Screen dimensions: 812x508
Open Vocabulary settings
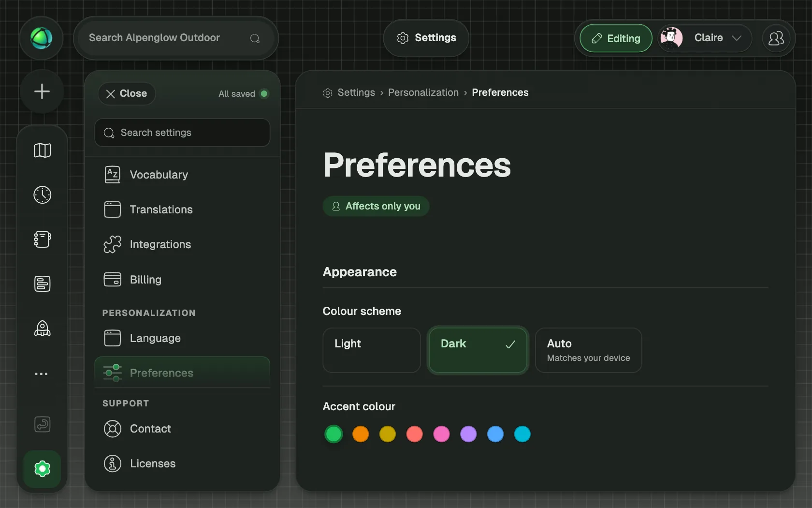(182, 175)
